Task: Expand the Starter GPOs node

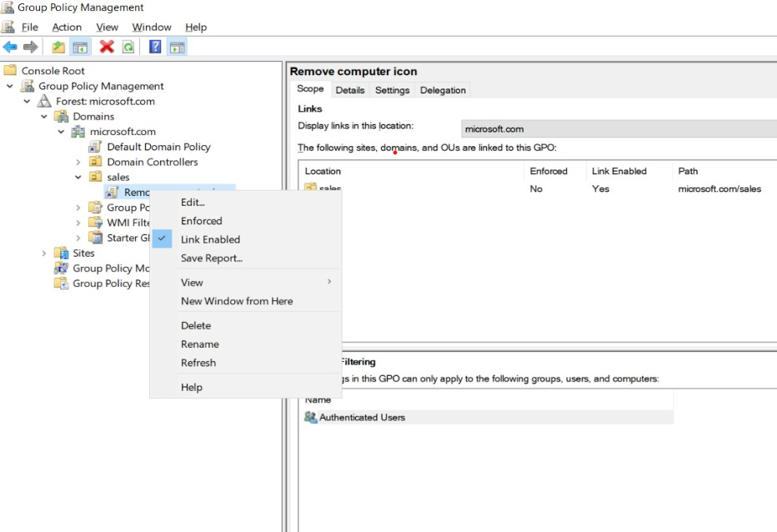Action: tap(78, 238)
